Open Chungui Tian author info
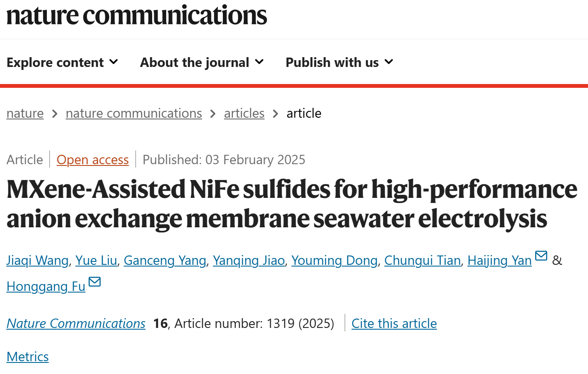 pyautogui.click(x=423, y=261)
